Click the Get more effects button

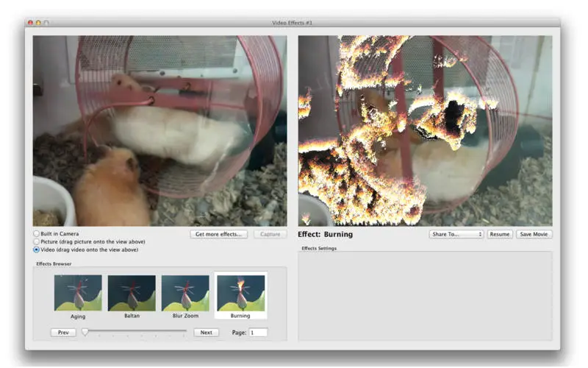218,234
